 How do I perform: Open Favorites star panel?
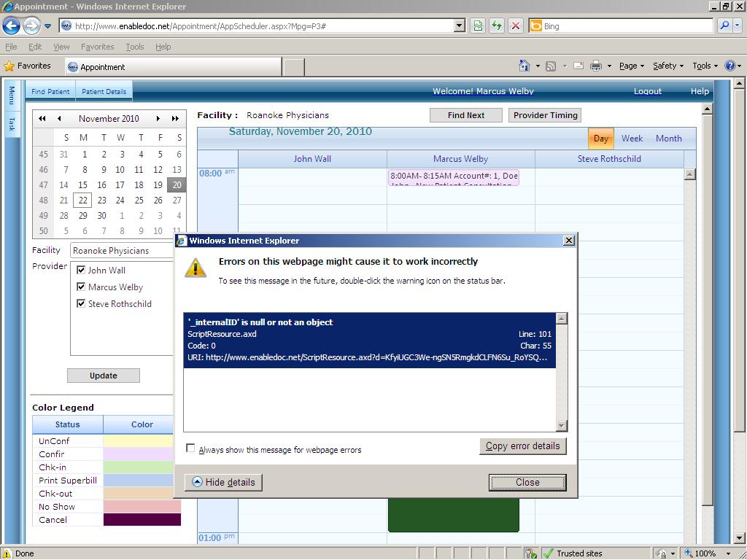pyautogui.click(x=27, y=66)
